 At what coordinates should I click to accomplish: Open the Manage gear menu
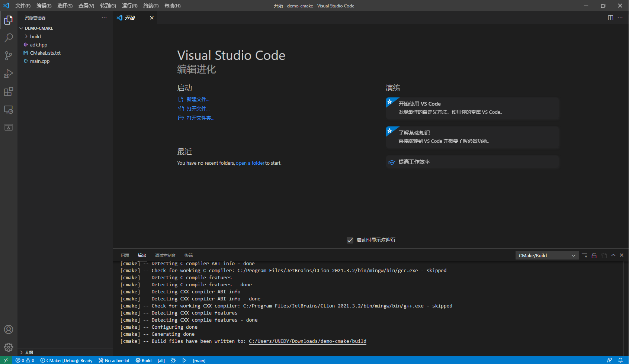coord(9,347)
